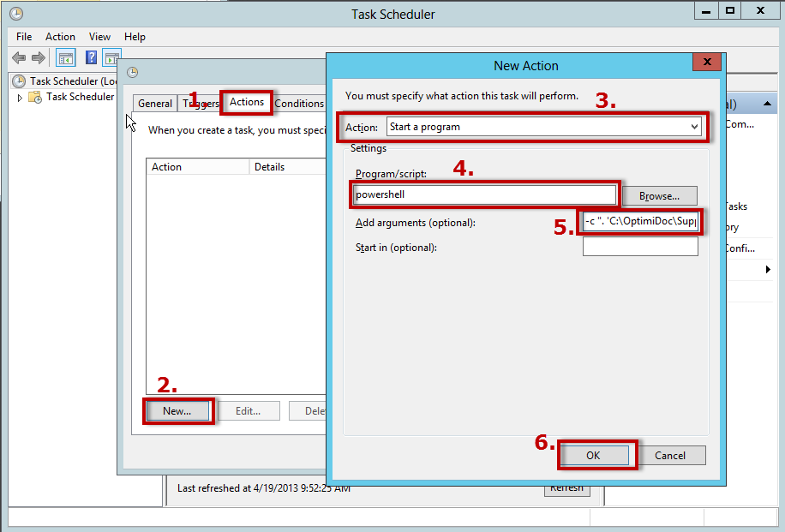Click New... to add an action
This screenshot has width=785, height=532.
(177, 411)
